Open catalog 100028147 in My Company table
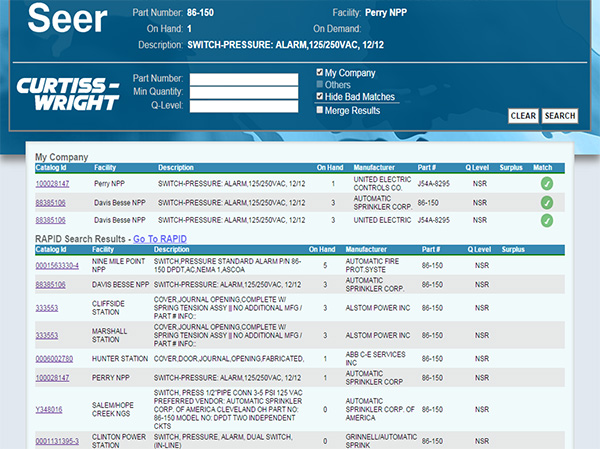 pyautogui.click(x=52, y=184)
